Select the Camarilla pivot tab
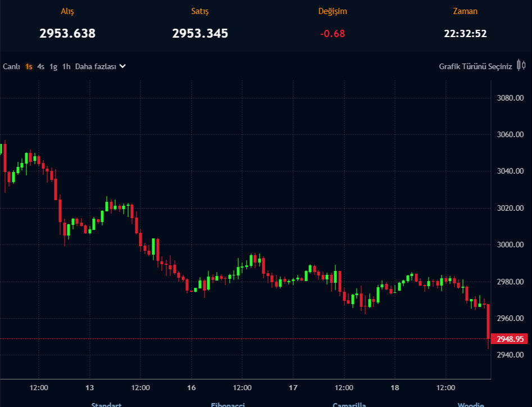The height and width of the screenshot is (407, 532). (x=349, y=404)
